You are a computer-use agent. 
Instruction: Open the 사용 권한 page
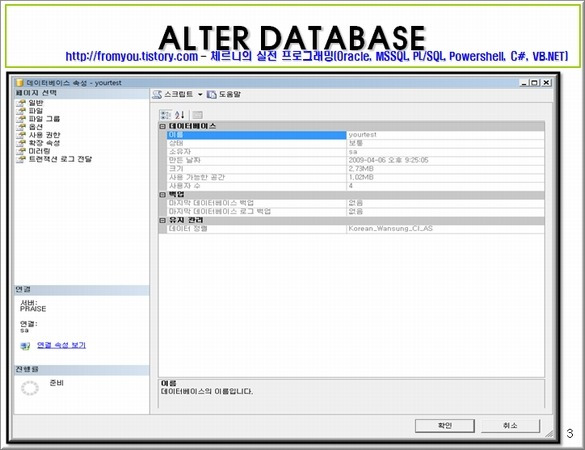[44, 135]
